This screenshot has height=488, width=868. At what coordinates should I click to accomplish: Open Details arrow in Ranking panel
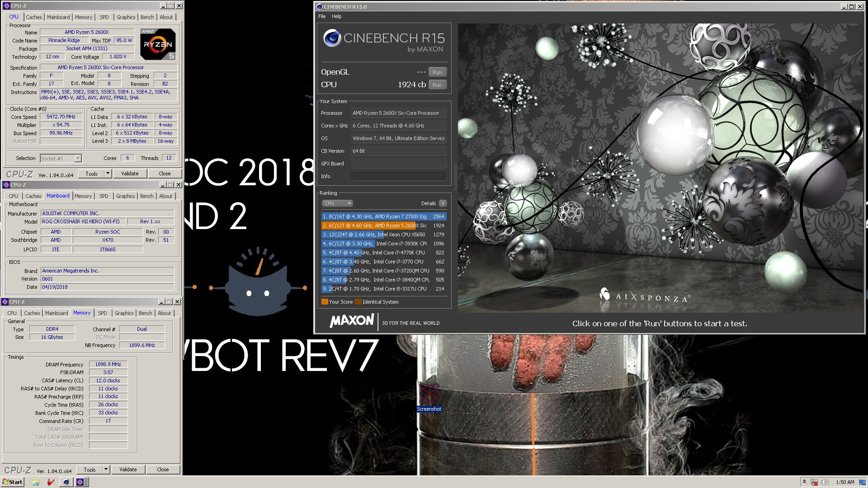443,203
